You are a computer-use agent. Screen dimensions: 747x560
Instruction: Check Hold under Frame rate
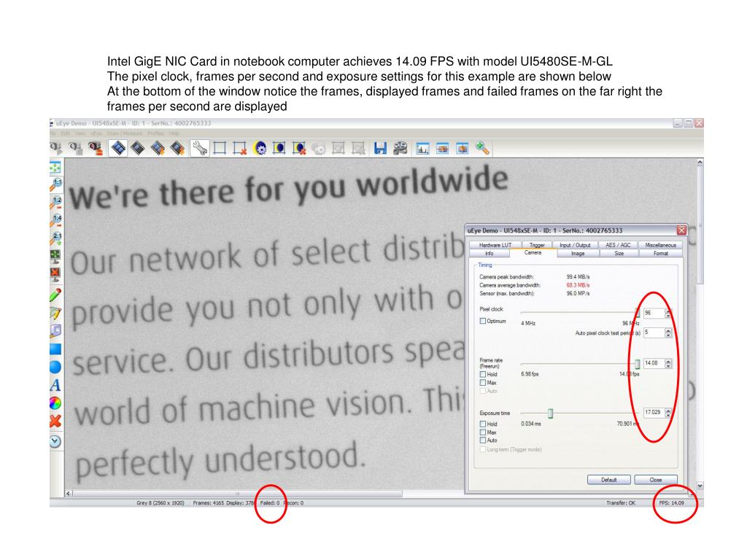483,374
